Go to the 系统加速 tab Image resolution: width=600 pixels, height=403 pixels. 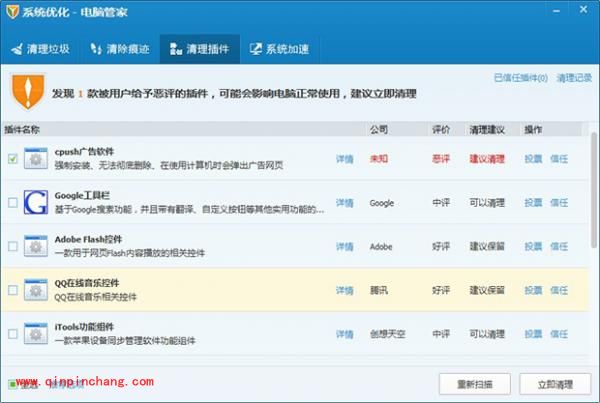point(280,48)
